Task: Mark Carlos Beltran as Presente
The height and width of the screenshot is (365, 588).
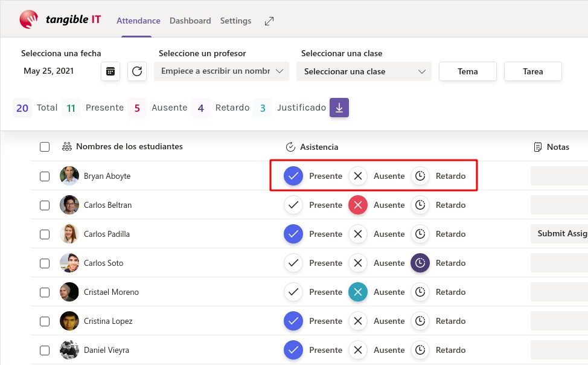Action: [293, 205]
